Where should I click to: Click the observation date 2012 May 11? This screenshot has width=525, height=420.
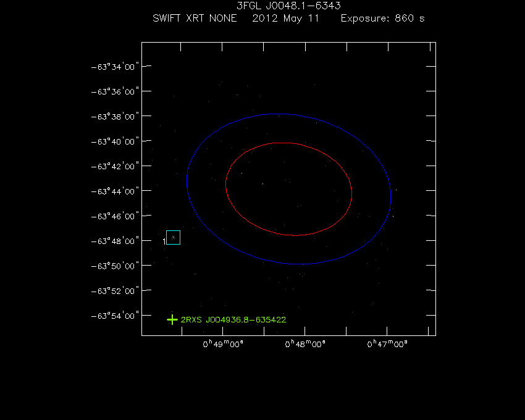click(x=285, y=19)
